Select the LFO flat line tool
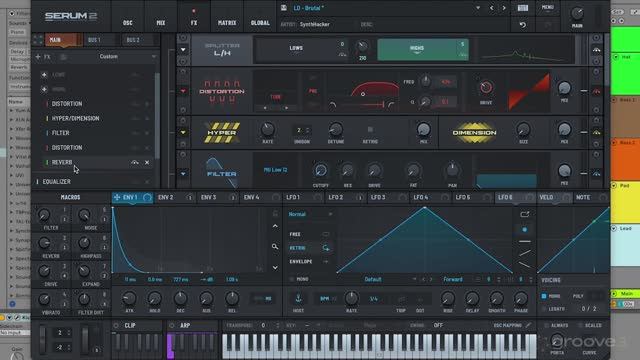Image resolution: width=640 pixels, height=360 pixels. click(x=524, y=242)
